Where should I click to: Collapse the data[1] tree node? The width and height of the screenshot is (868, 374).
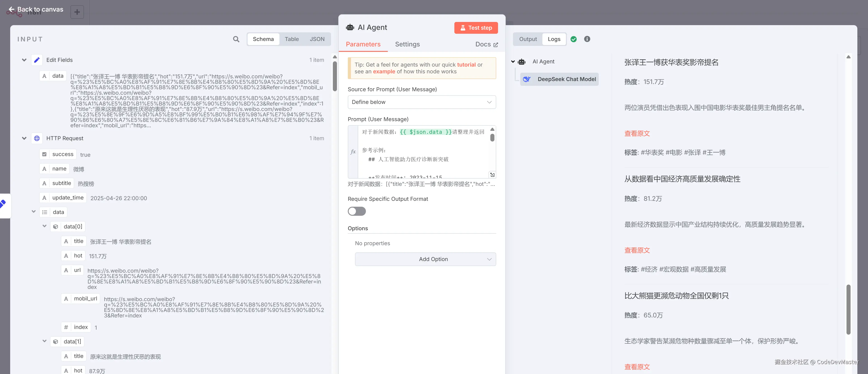click(x=45, y=341)
